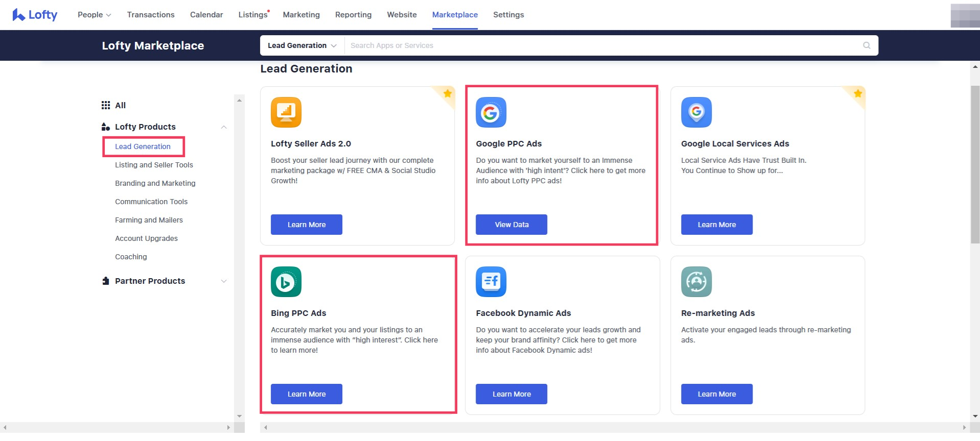The image size is (980, 441).
Task: Click the Lofty Seller Ads 2.0 icon
Action: click(286, 112)
